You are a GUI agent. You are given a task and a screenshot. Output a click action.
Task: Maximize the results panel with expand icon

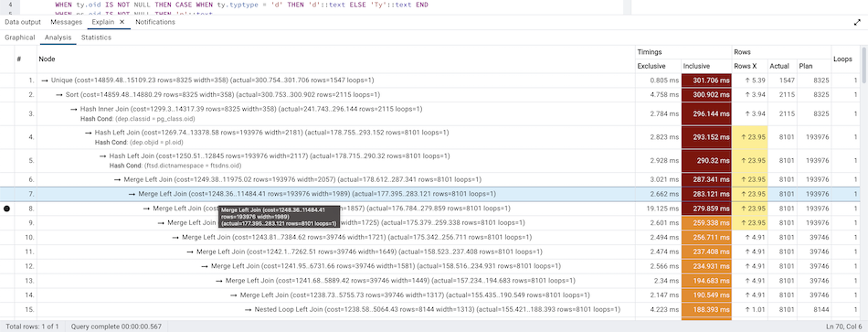857,23
